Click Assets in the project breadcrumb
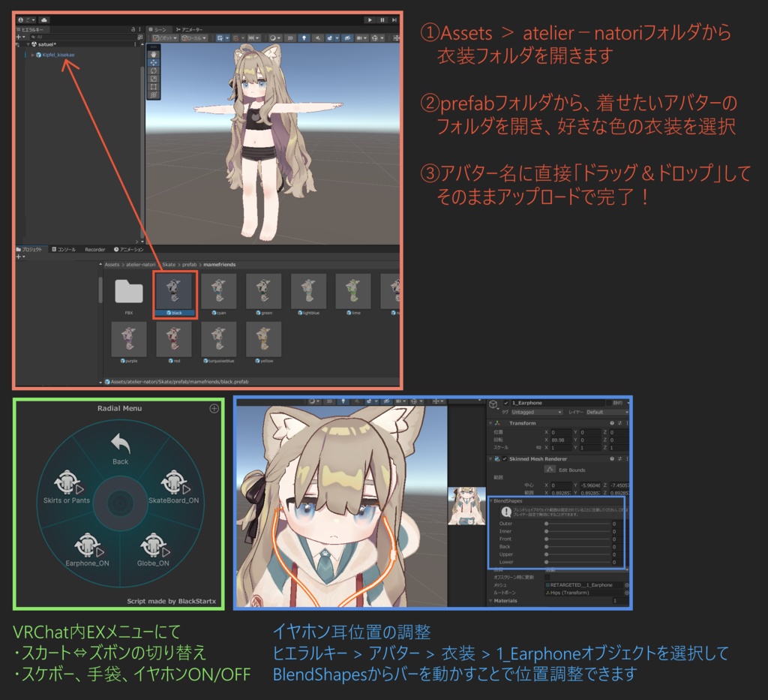The width and height of the screenshot is (768, 700). click(112, 265)
